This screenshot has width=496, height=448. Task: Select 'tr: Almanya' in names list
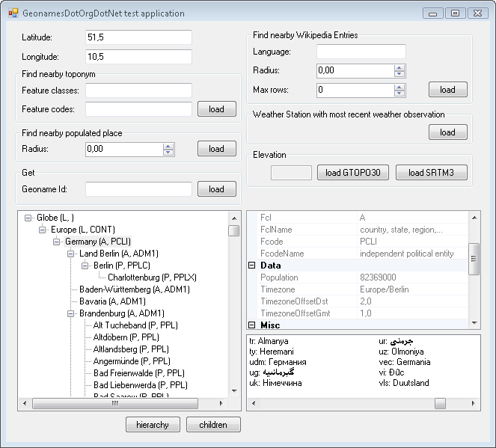tap(269, 341)
